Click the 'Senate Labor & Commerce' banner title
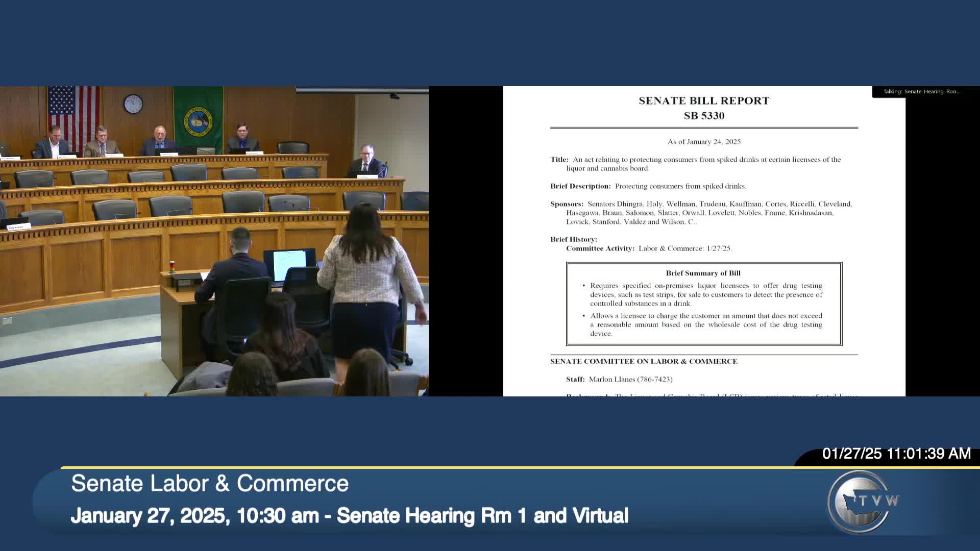The image size is (980, 551). coord(210,483)
